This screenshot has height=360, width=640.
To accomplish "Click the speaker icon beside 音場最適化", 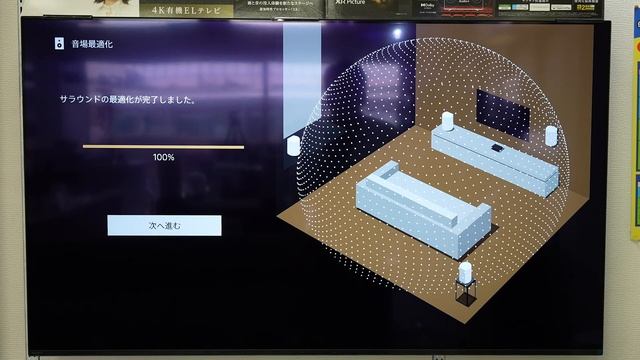I will [x=60, y=44].
